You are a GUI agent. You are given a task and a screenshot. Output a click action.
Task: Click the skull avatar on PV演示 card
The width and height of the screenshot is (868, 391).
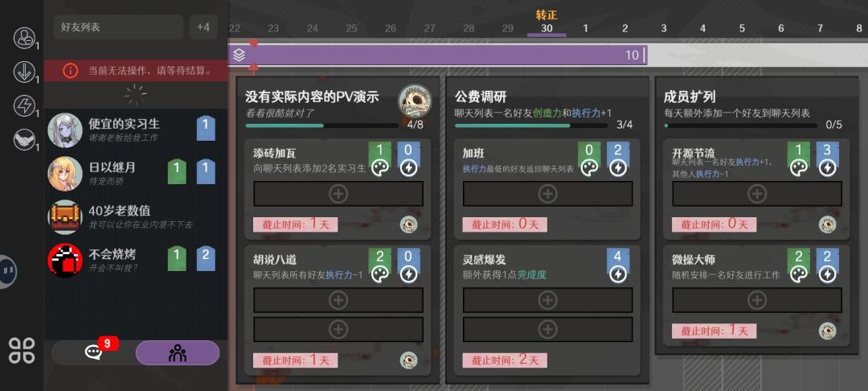pyautogui.click(x=414, y=101)
